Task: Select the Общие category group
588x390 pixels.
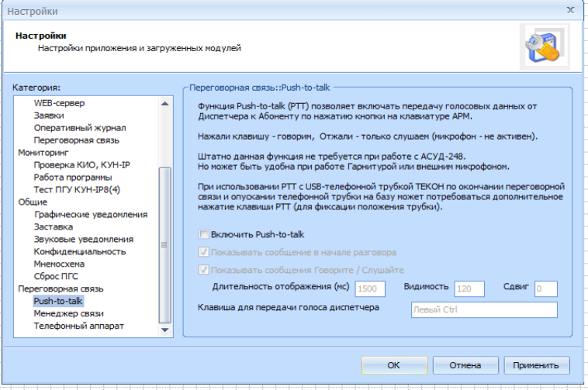Action: click(33, 202)
